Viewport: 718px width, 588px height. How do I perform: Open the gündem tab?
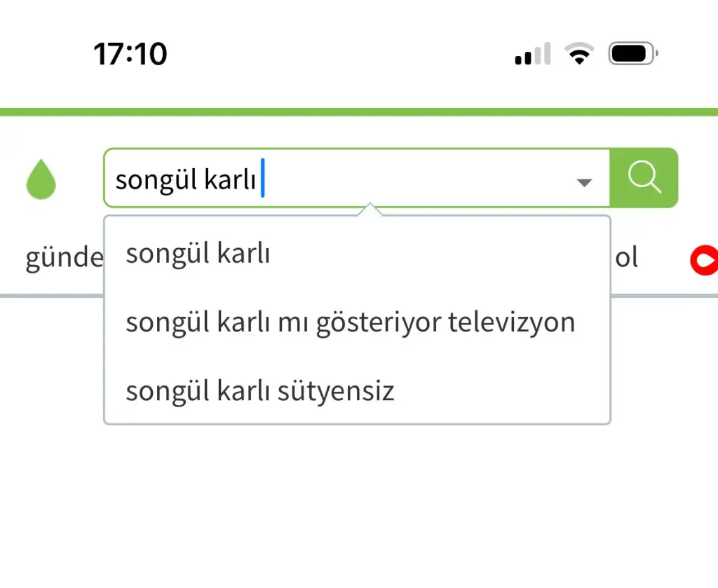coord(64,258)
